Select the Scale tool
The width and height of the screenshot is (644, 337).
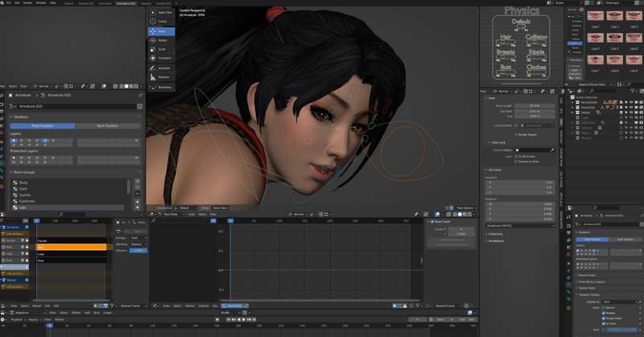point(161,49)
